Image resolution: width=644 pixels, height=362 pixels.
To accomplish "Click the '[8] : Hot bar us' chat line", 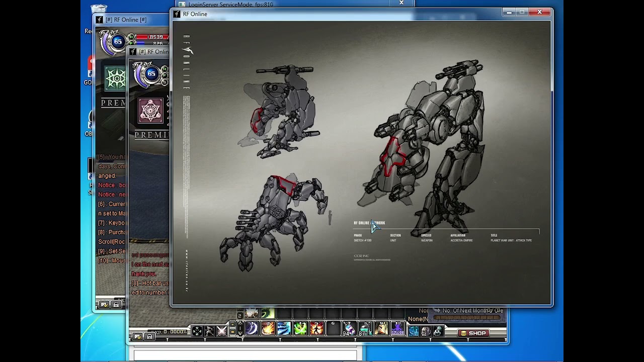I will point(150,284).
